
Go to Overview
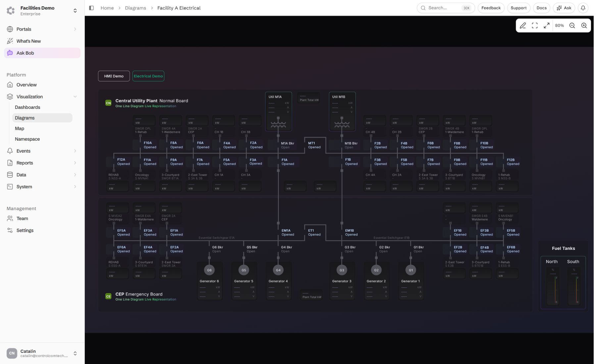[42, 85]
